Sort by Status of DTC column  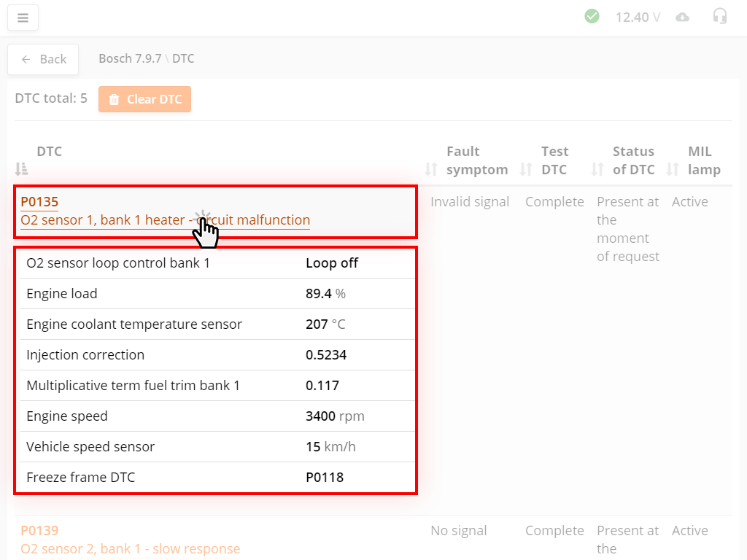click(x=597, y=169)
